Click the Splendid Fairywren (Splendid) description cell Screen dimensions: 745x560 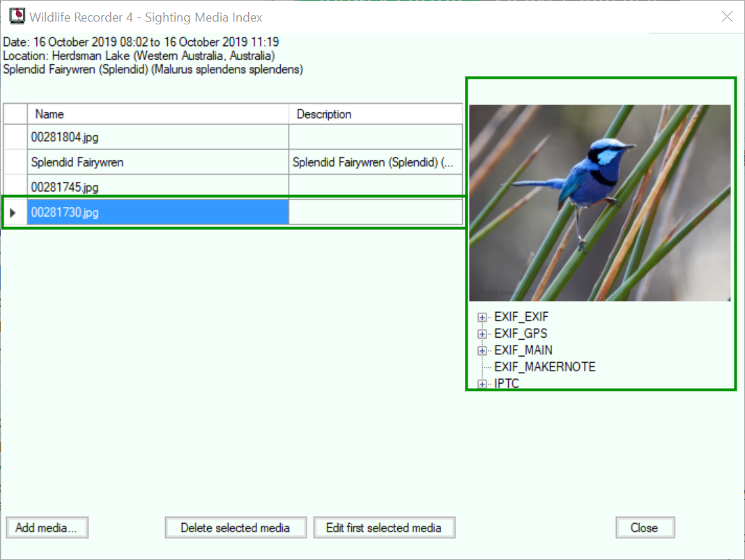pyautogui.click(x=376, y=162)
